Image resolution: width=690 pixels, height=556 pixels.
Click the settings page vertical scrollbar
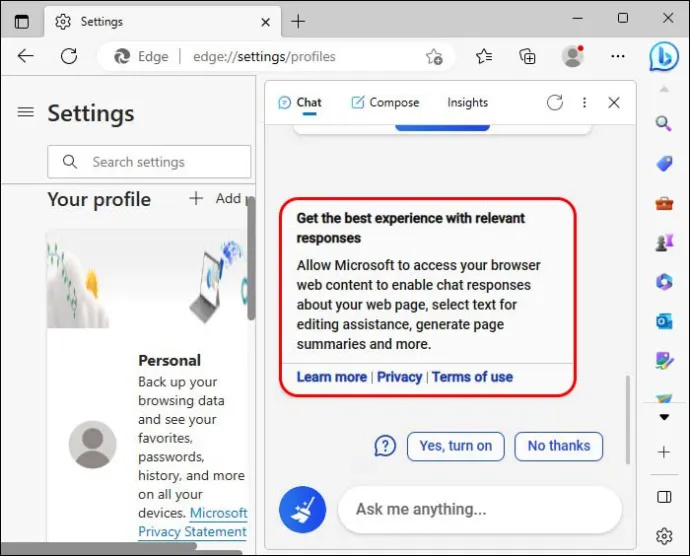coord(250,258)
